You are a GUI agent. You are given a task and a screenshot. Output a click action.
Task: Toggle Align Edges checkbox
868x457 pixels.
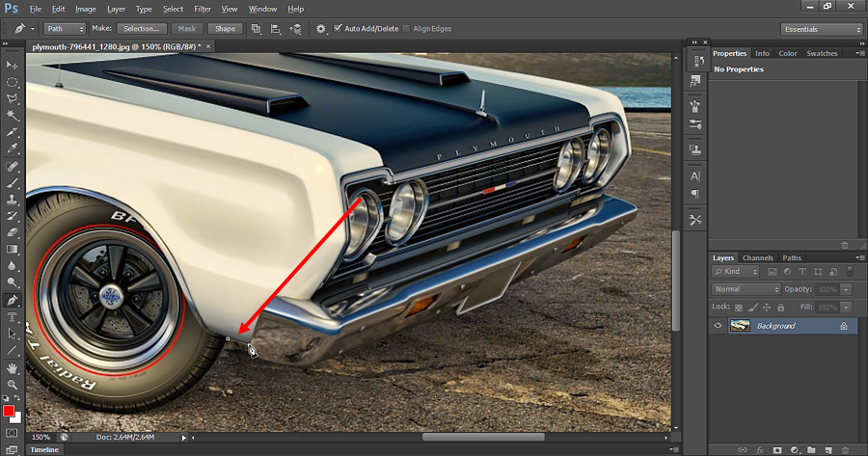click(x=406, y=29)
